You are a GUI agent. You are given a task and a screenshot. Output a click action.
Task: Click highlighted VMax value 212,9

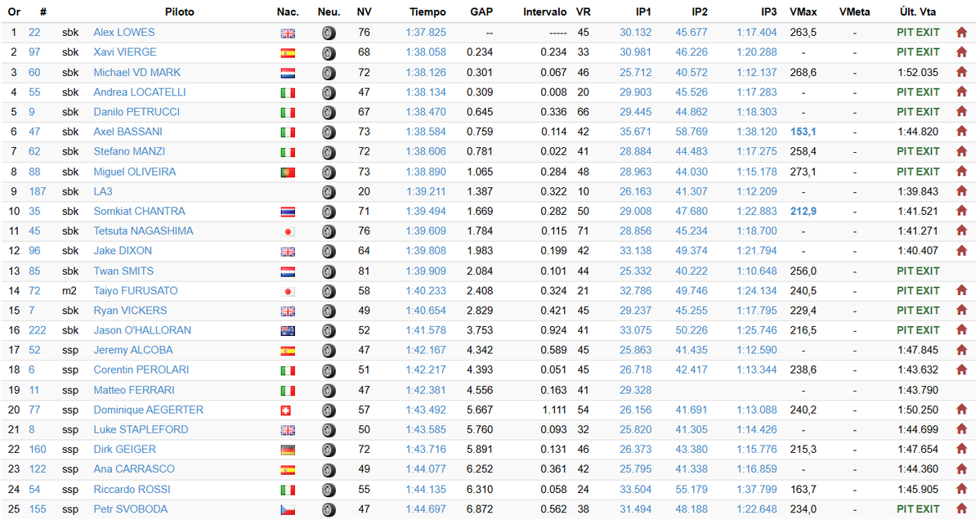point(803,212)
